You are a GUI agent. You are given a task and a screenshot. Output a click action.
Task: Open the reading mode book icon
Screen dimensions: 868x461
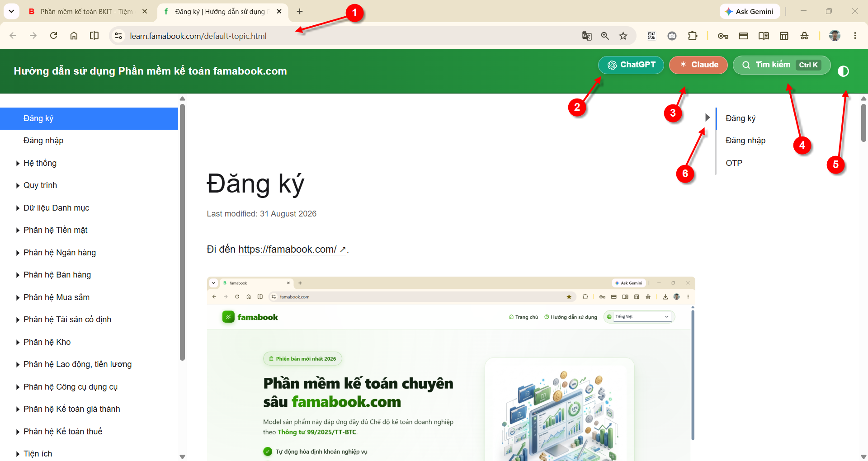[764, 36]
